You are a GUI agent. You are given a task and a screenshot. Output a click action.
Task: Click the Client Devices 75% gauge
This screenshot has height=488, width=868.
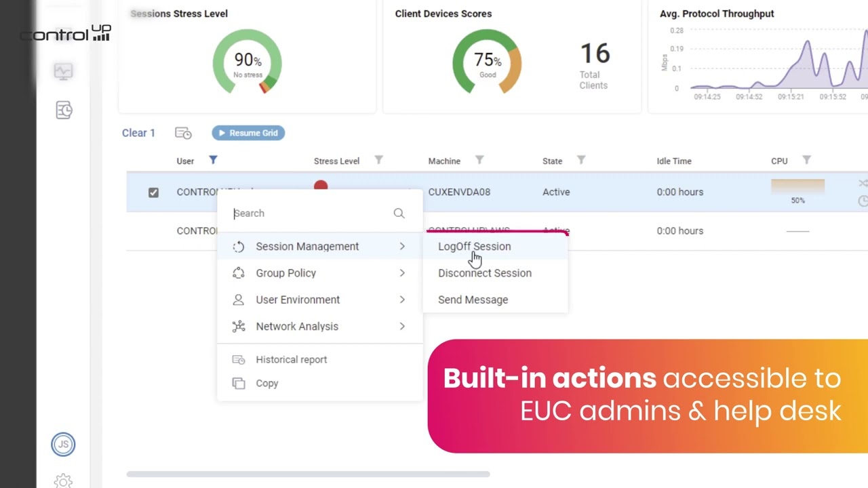487,62
